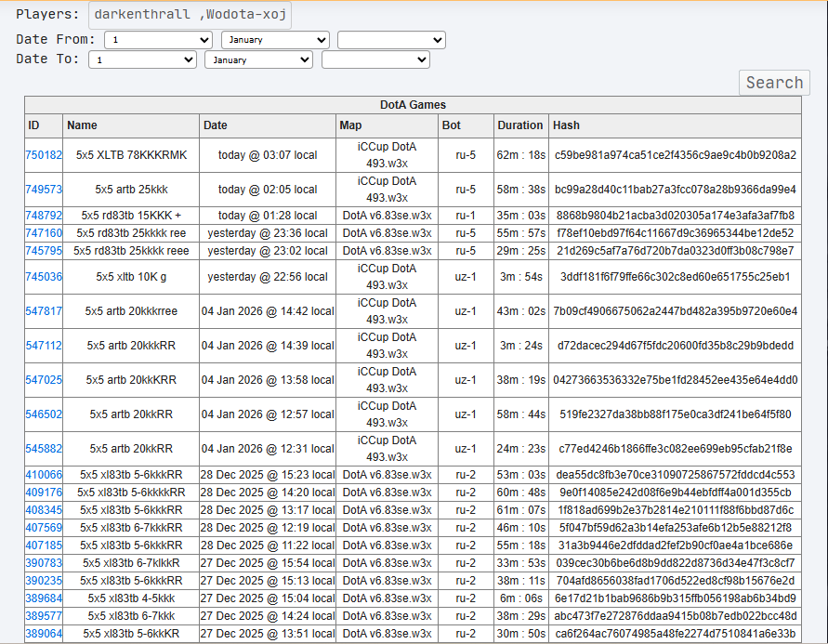Screen dimensions: 828x644
Task: Open game ID 389577
Action: click(x=44, y=616)
